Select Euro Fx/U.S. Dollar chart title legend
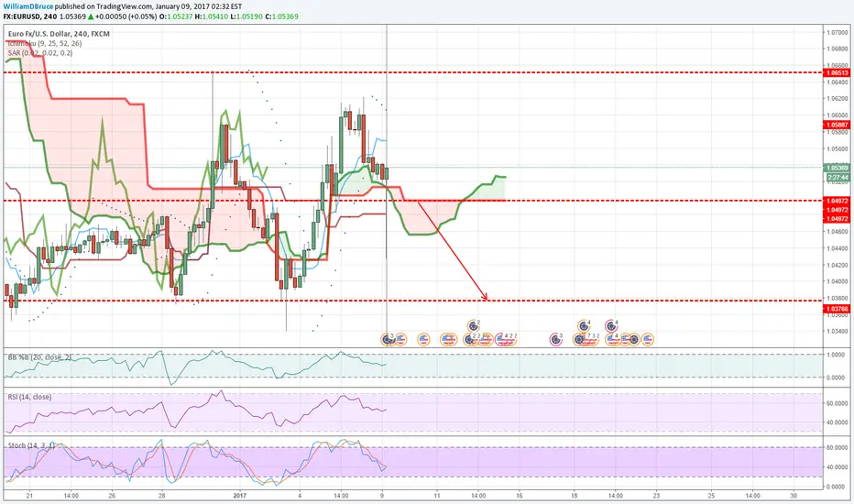Viewport: 854px width, 504px height. (x=59, y=34)
